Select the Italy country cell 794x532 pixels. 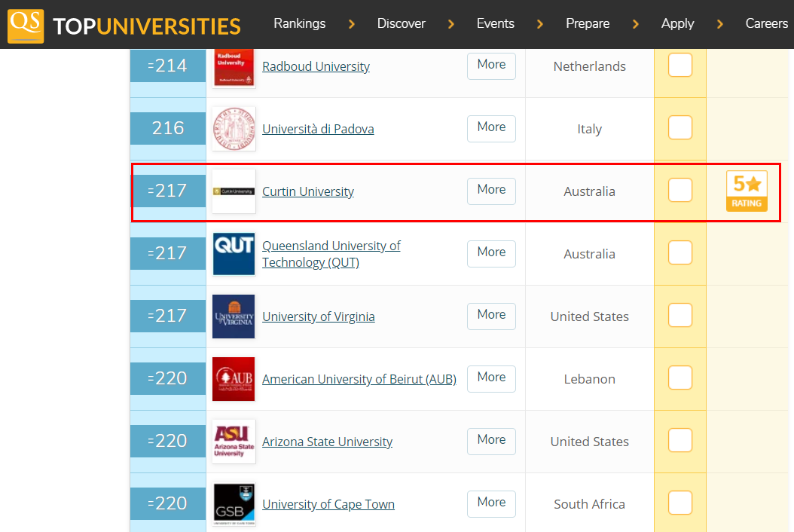[x=589, y=129]
